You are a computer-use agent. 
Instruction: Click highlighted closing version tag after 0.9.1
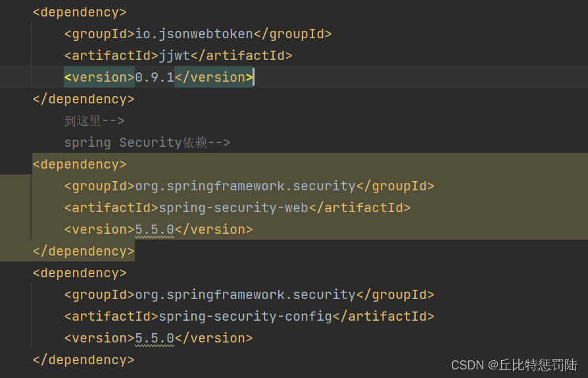214,77
